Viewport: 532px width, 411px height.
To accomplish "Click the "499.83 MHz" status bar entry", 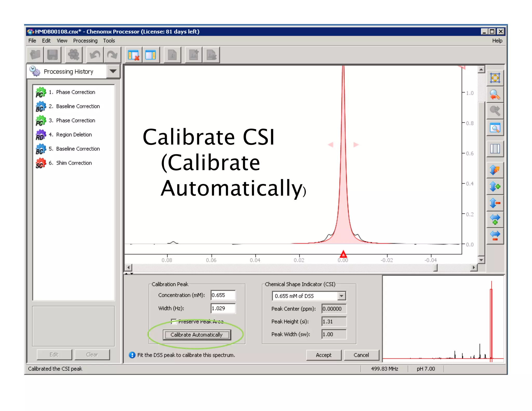I will [384, 369].
